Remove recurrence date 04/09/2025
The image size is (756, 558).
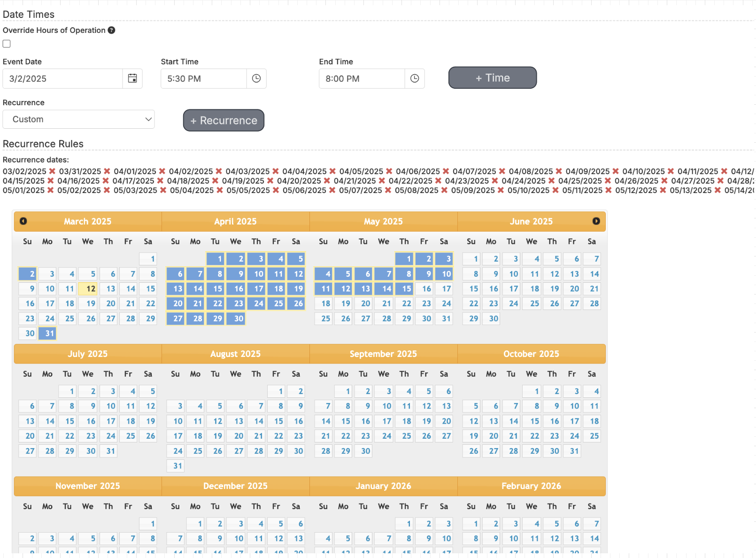pos(616,171)
